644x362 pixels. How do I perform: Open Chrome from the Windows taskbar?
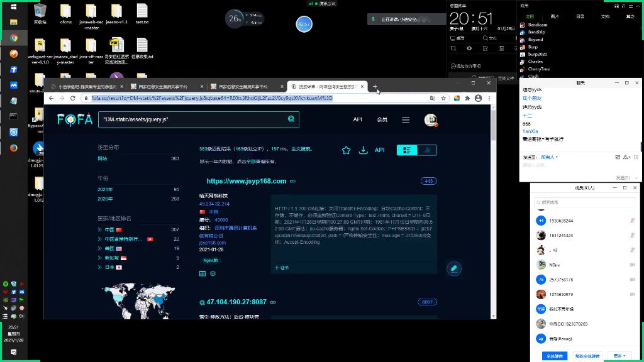point(14,38)
